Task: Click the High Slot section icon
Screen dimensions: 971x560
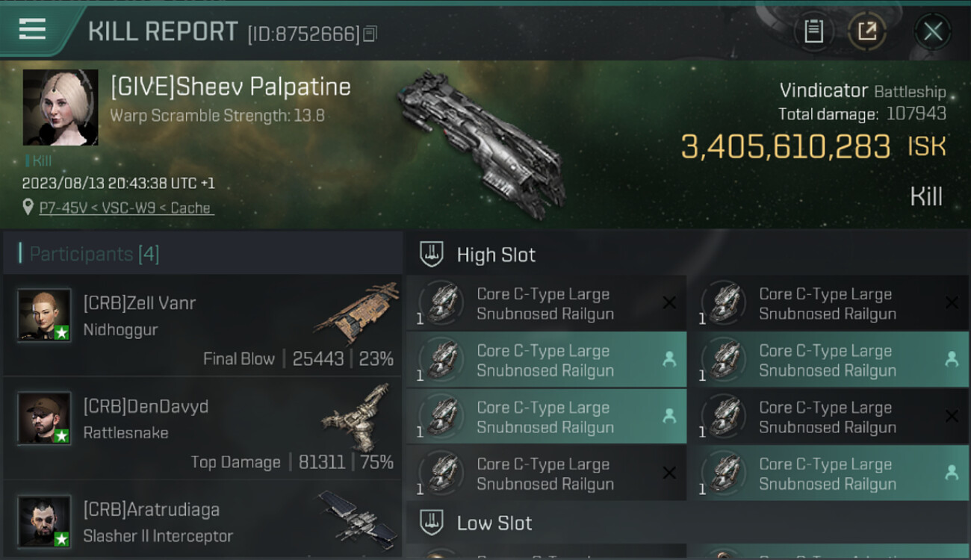Action: [432, 255]
